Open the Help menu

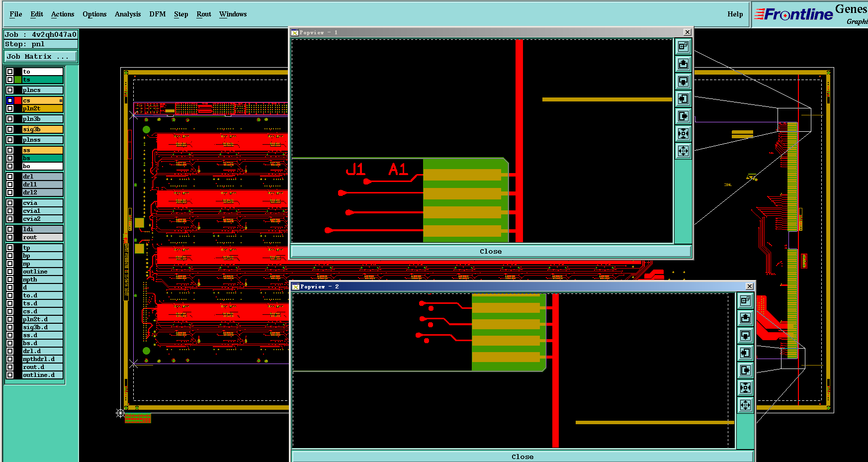(x=735, y=14)
